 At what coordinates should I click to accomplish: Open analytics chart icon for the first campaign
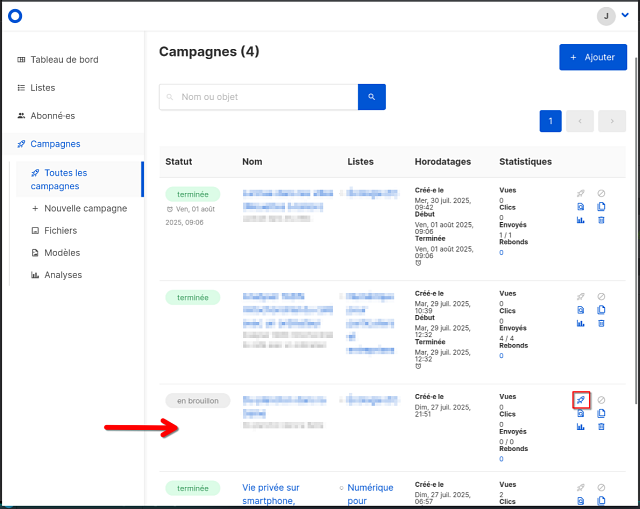(x=581, y=221)
